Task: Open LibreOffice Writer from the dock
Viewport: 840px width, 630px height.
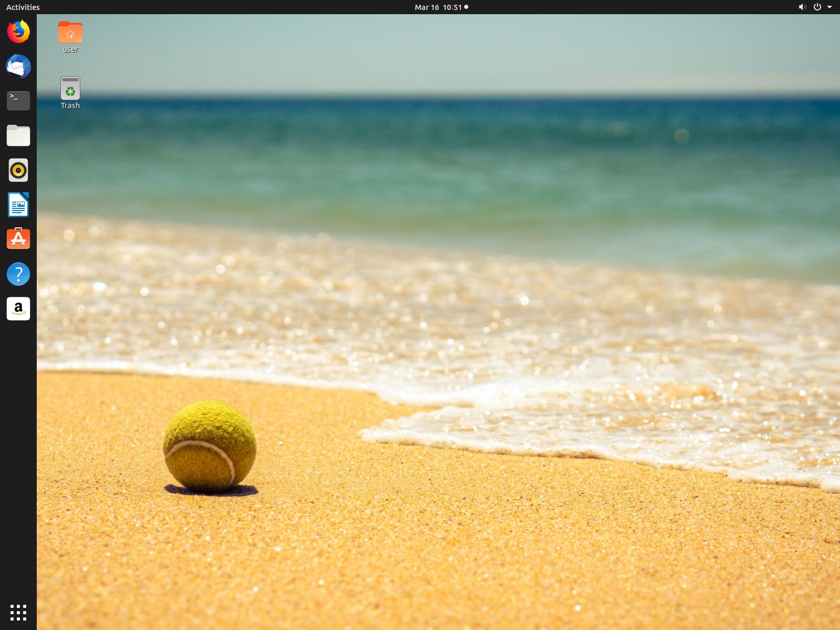Action: 18,205
